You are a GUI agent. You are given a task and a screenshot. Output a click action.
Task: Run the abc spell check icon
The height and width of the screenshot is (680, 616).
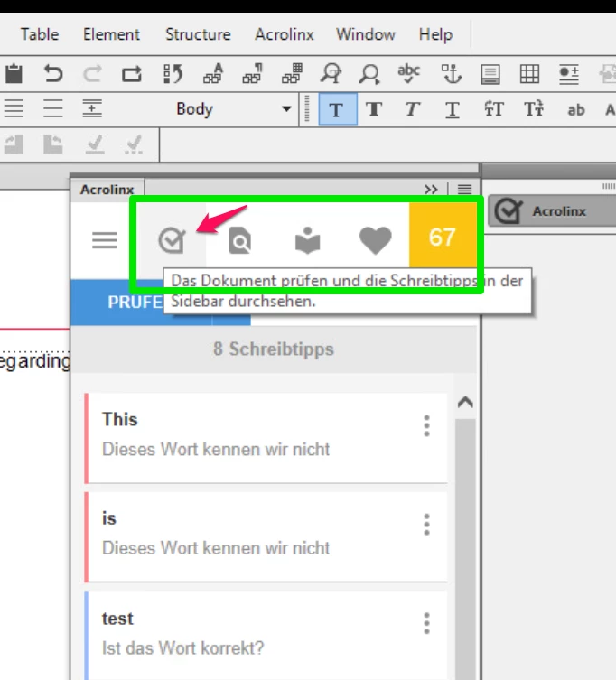click(x=408, y=74)
